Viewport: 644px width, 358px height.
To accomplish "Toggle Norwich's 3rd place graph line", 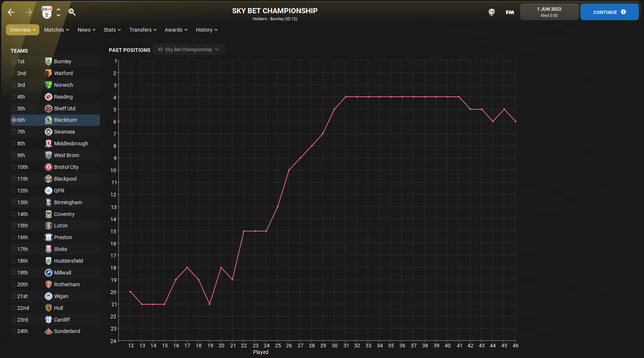I will 14,85.
